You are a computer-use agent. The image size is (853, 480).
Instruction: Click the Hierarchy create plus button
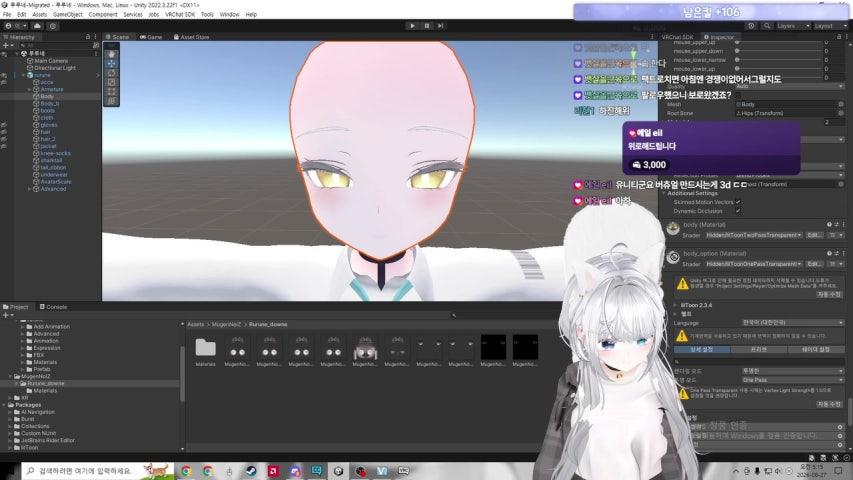click(7, 46)
